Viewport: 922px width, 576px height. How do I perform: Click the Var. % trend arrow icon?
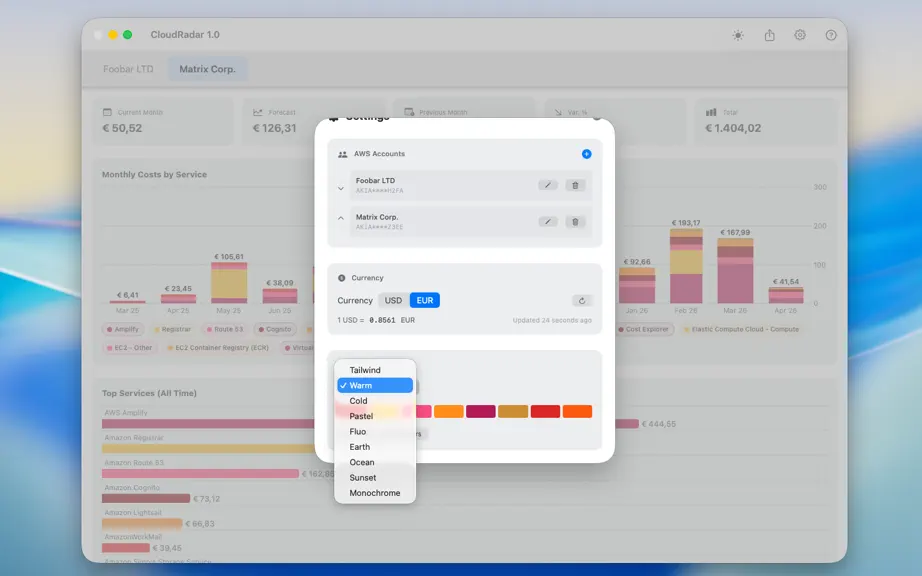click(x=558, y=112)
